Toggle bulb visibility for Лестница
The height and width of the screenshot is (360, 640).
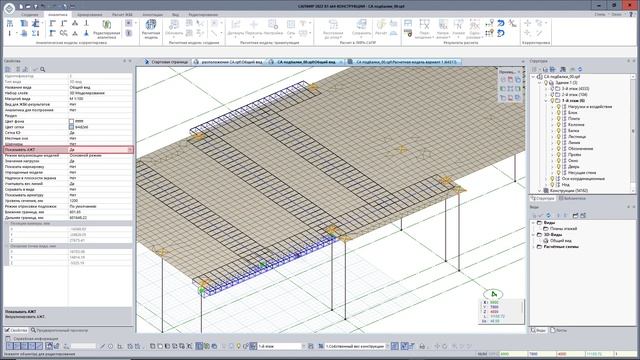click(558, 137)
